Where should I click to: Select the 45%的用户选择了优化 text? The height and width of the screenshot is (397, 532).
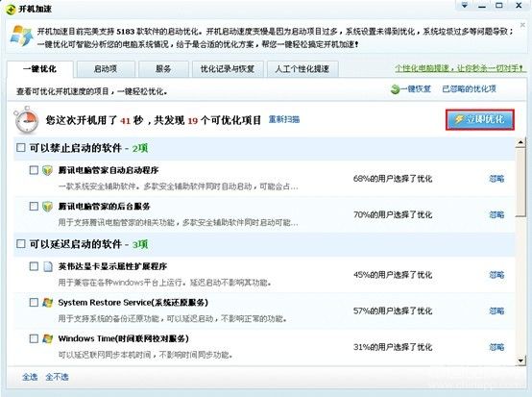393,275
